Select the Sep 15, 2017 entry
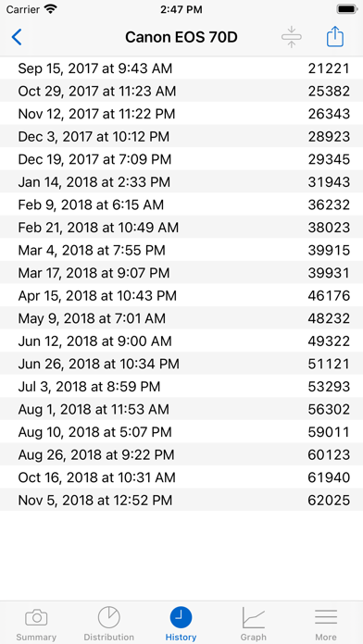 [181, 68]
